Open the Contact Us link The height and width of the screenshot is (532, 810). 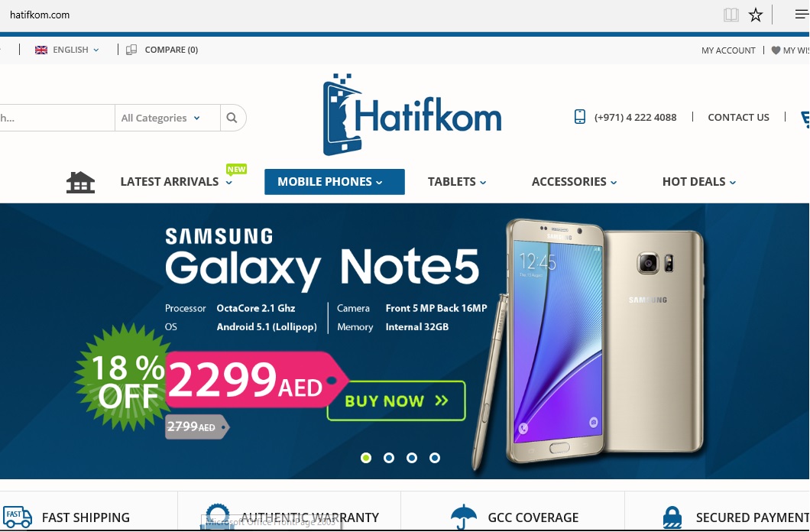738,117
